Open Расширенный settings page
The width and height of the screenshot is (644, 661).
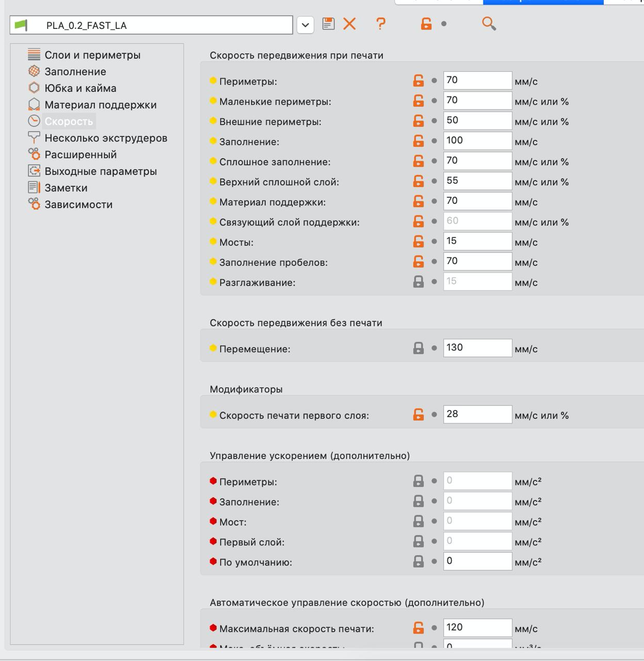click(x=81, y=154)
